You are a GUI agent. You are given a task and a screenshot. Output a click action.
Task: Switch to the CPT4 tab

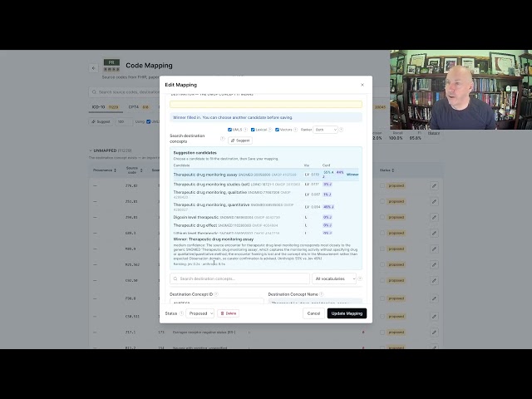[139, 107]
